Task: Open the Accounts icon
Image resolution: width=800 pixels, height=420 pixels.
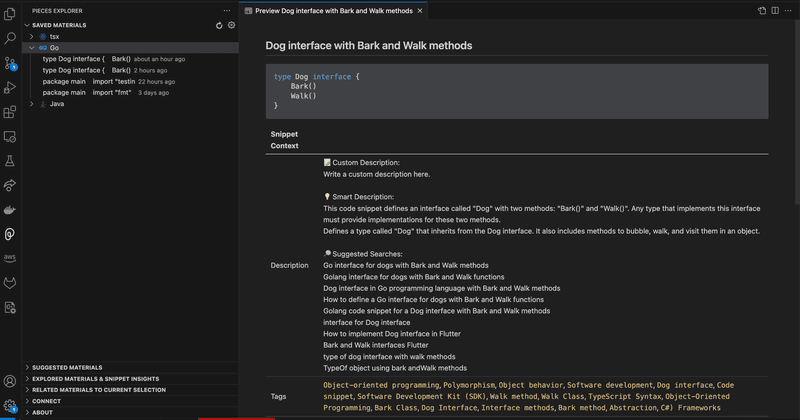Action: (x=10, y=381)
